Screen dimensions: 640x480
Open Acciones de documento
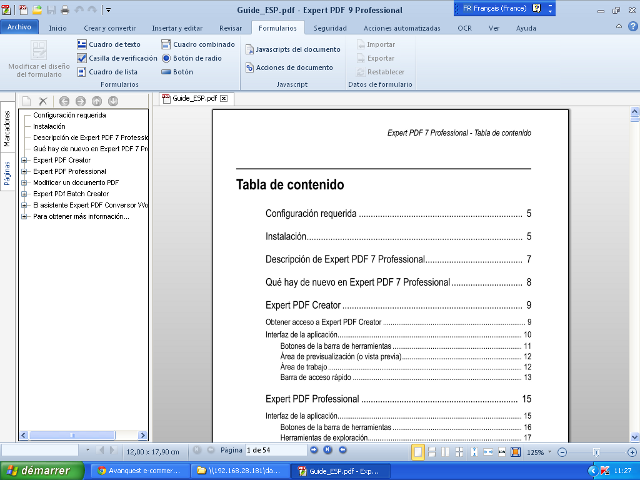[x=289, y=67]
